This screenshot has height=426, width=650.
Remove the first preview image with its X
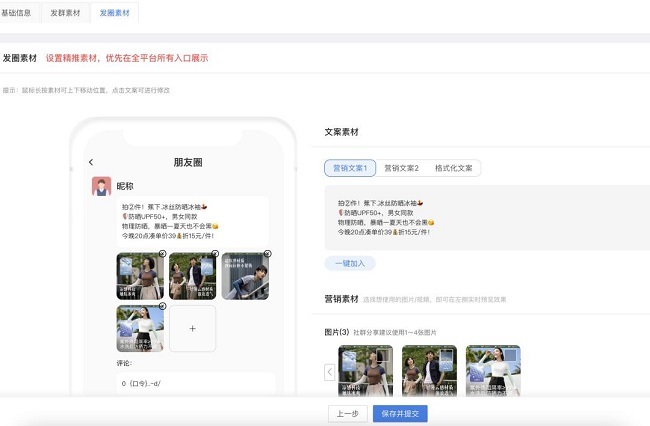[161, 255]
